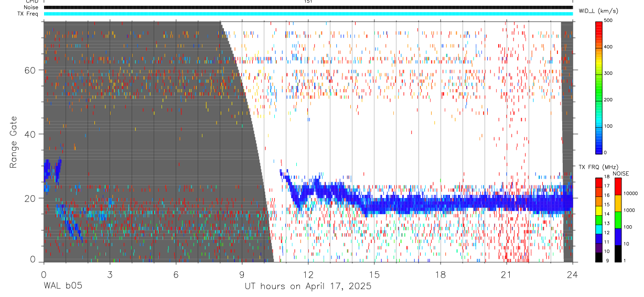Select the 'TX Freq' row label
Screen dimensions: 644x297
(28, 14)
